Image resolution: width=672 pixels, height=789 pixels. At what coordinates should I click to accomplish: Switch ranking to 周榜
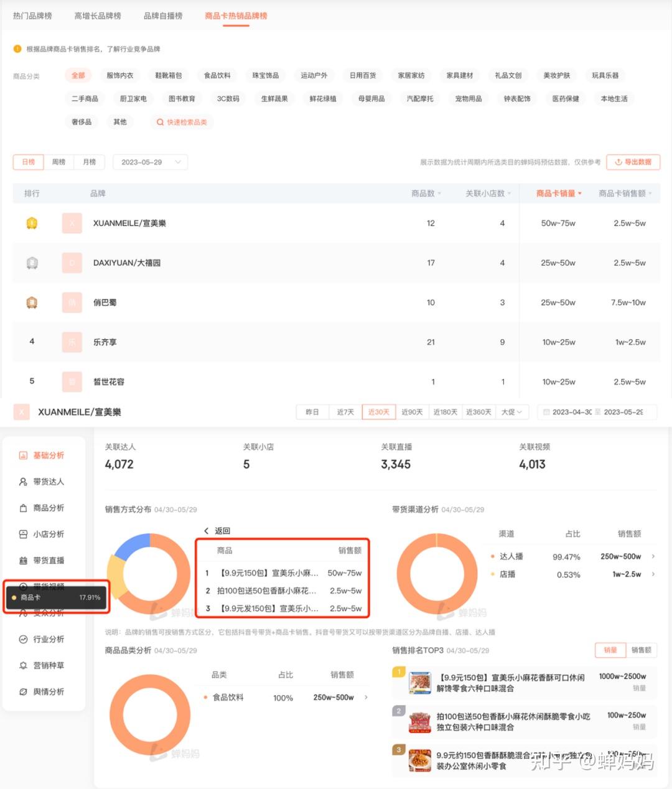(x=59, y=162)
